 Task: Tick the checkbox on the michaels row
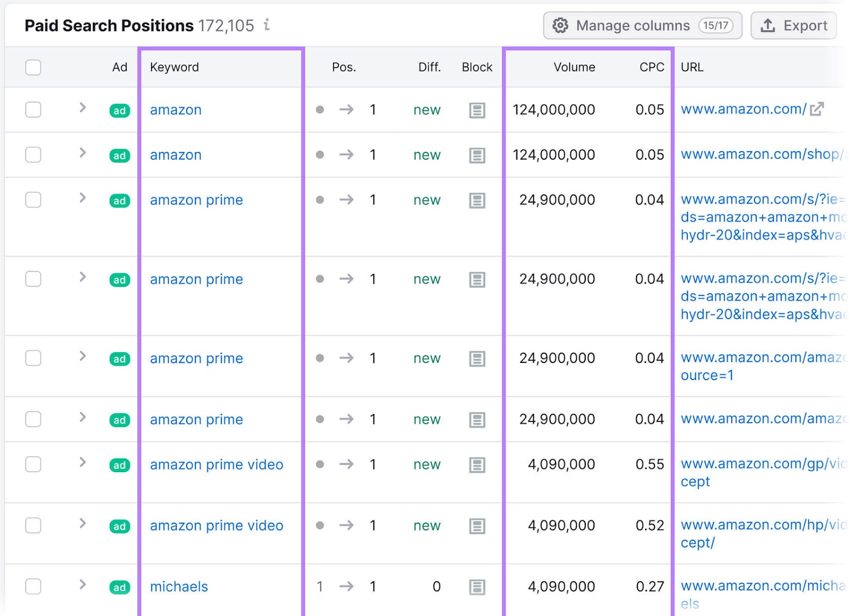point(33,587)
